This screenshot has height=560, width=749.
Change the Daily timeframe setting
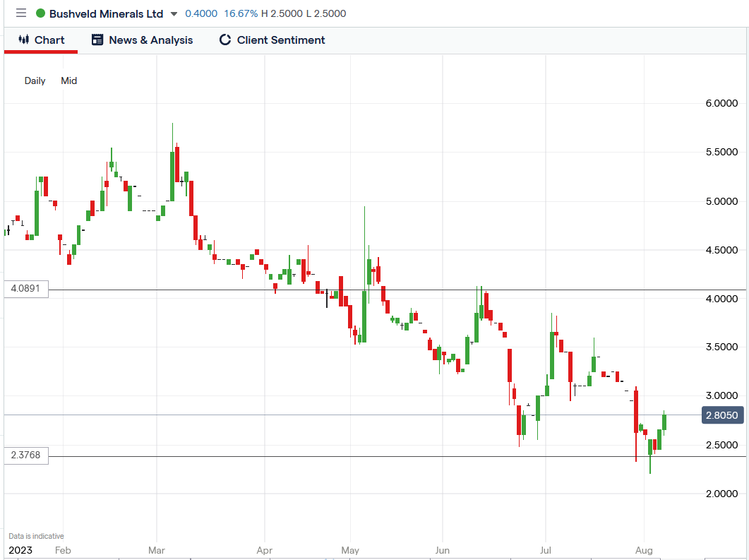coord(35,81)
